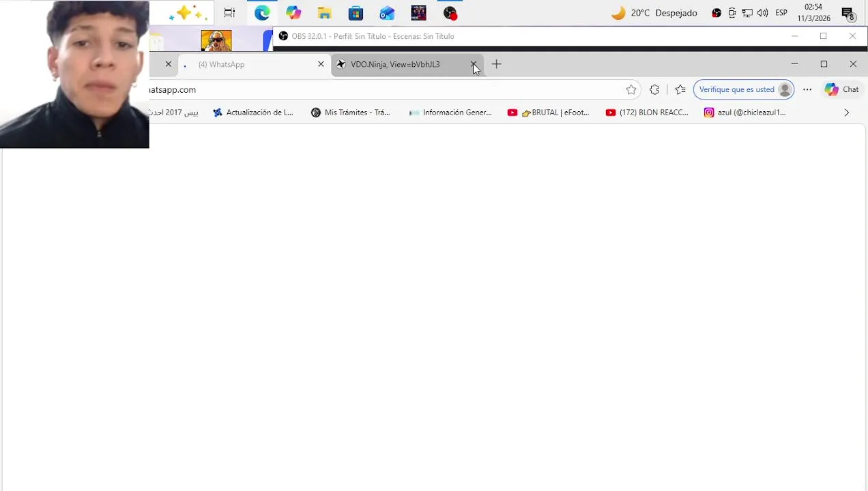Open a new browser tab
The width and height of the screenshot is (868, 491).
click(496, 64)
